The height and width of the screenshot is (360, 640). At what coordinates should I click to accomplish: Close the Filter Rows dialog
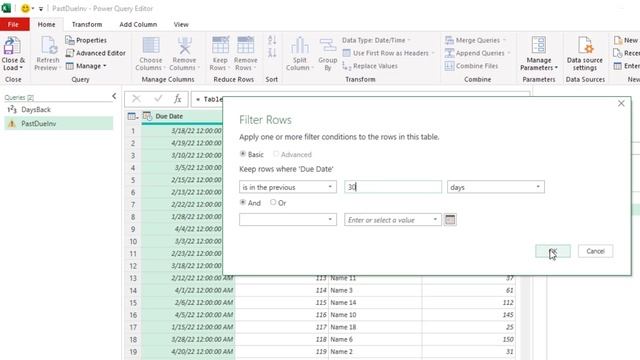(621, 104)
